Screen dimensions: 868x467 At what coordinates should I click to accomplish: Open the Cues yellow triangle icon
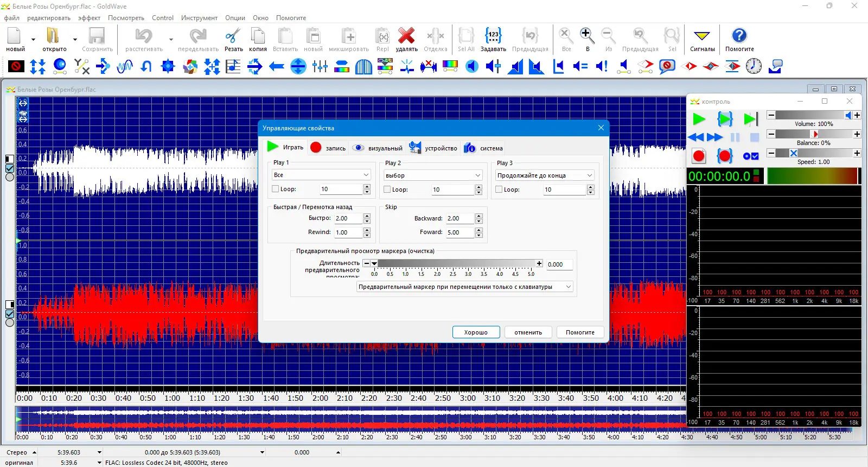pos(702,36)
